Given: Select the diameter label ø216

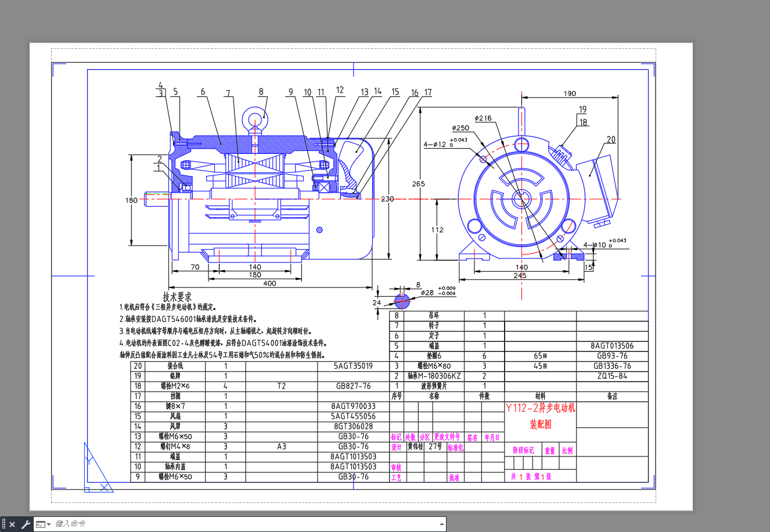Looking at the screenshot, I should point(483,118).
